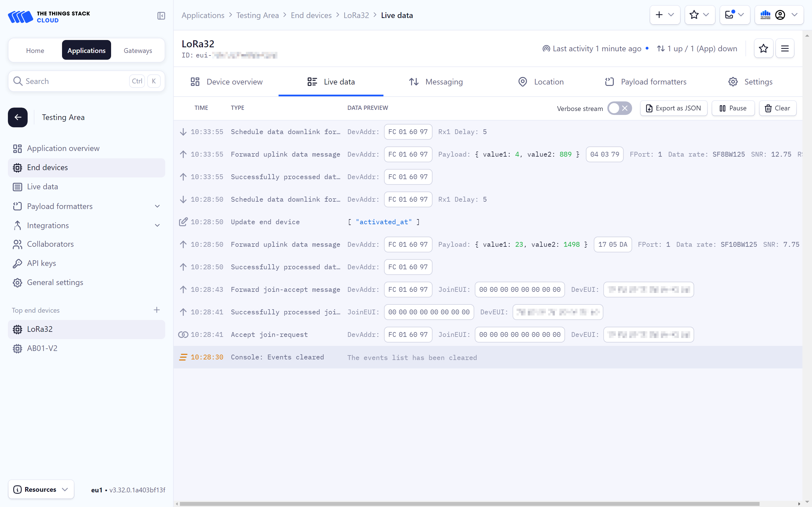Expand the Payload formatters chevron
This screenshot has height=507, width=812.
pyautogui.click(x=157, y=206)
